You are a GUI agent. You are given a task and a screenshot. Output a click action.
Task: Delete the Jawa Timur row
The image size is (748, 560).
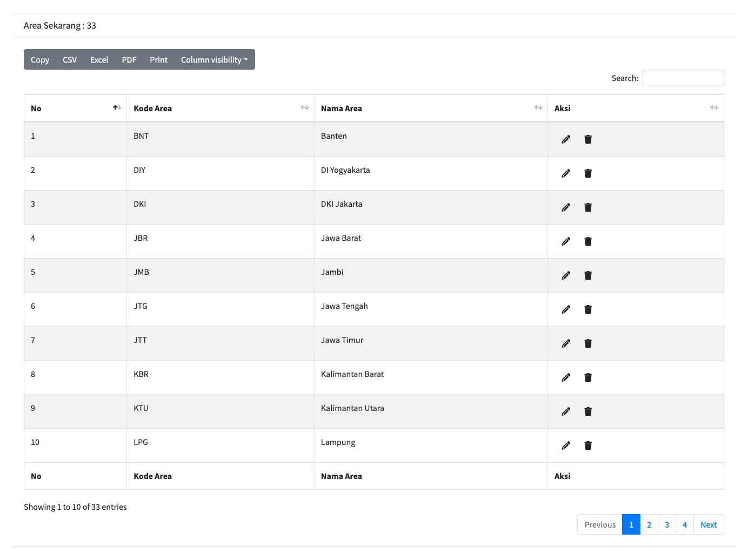(x=588, y=343)
